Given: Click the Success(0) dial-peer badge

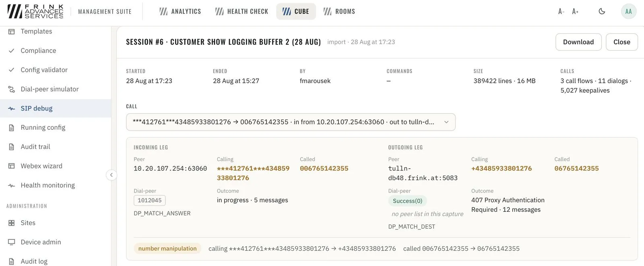Looking at the screenshot, I should (408, 201).
